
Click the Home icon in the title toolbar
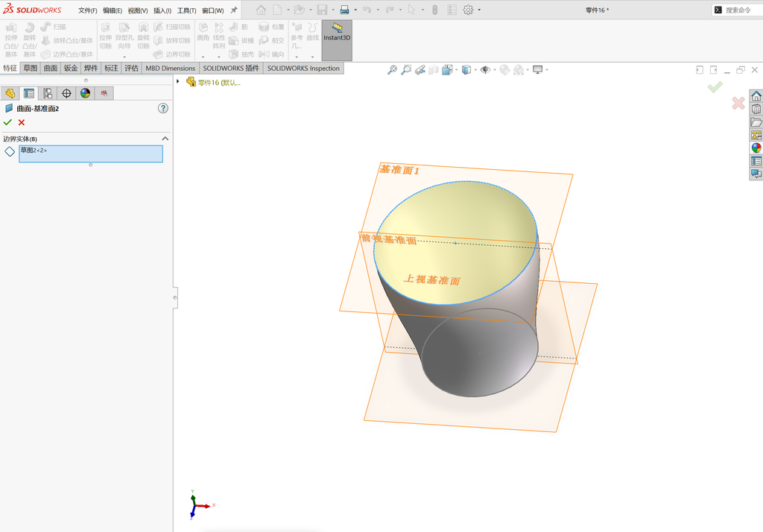pyautogui.click(x=261, y=10)
